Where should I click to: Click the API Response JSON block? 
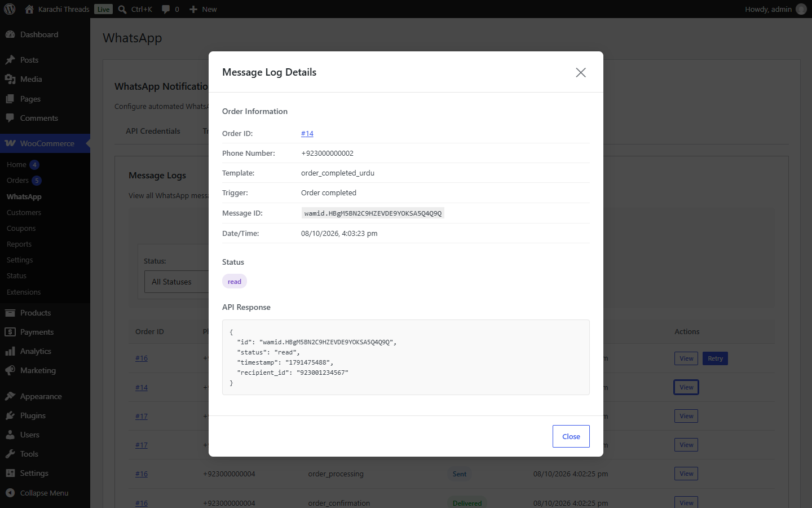point(406,357)
